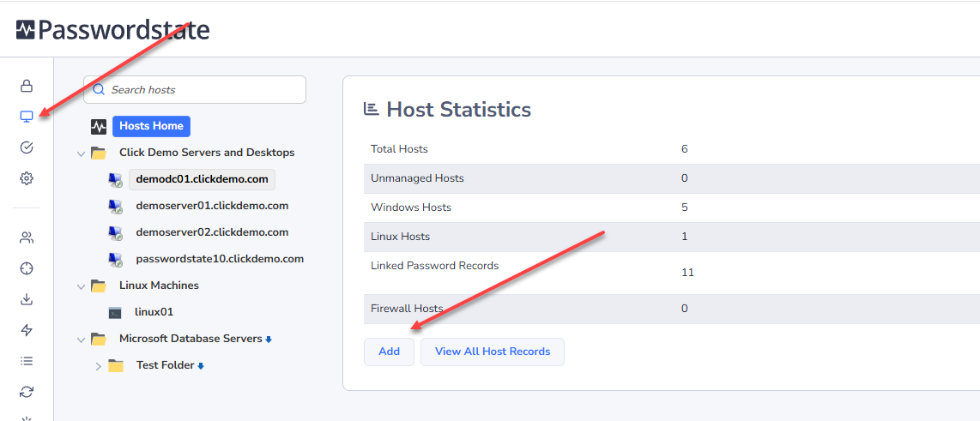
Task: Collapse Click Demo Servers and Desktops folder
Action: point(81,153)
